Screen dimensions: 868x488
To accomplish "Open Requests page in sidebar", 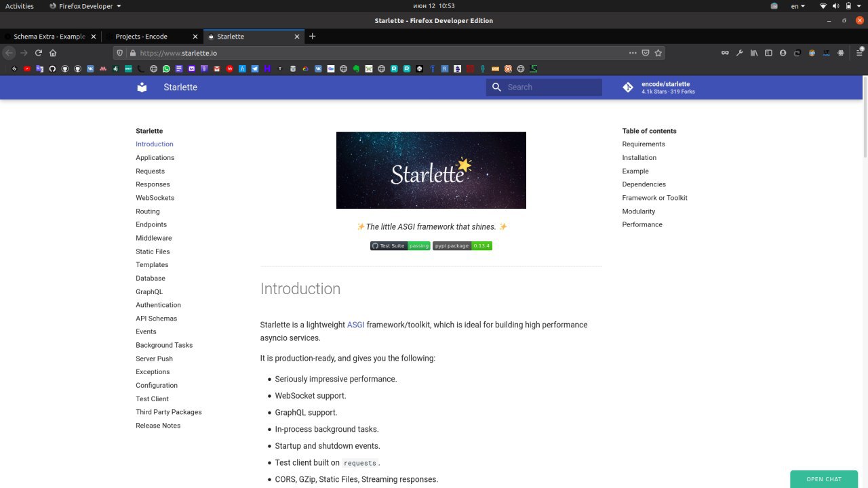I will [150, 171].
